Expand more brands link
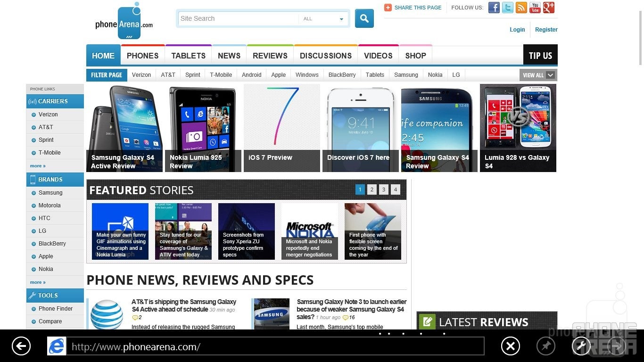Viewport: 644px width, 362px height. pos(38,282)
